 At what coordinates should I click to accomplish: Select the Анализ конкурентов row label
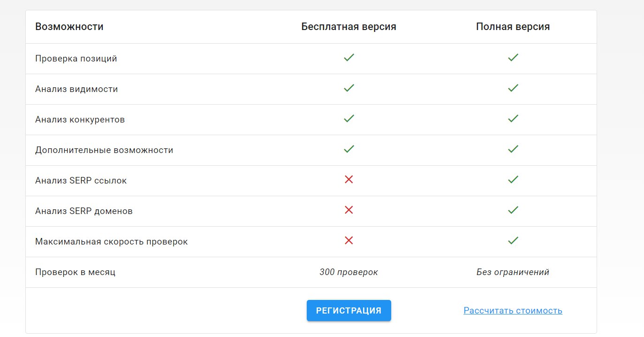click(80, 120)
